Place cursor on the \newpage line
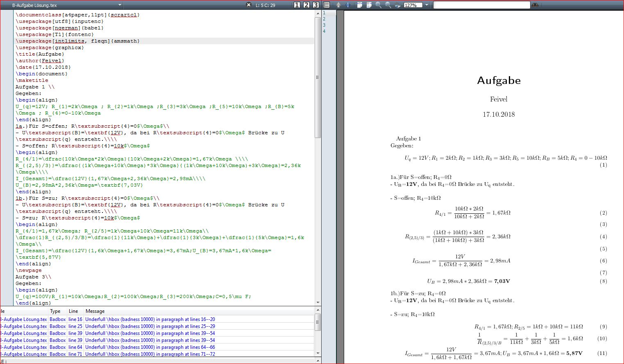Viewport: 624px width, 364px height. [29, 270]
